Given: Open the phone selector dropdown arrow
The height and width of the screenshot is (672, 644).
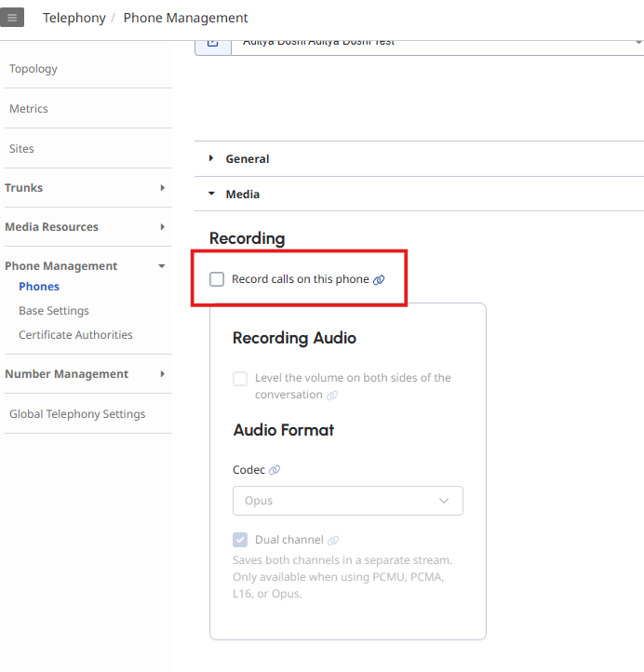Looking at the screenshot, I should pyautogui.click(x=637, y=43).
